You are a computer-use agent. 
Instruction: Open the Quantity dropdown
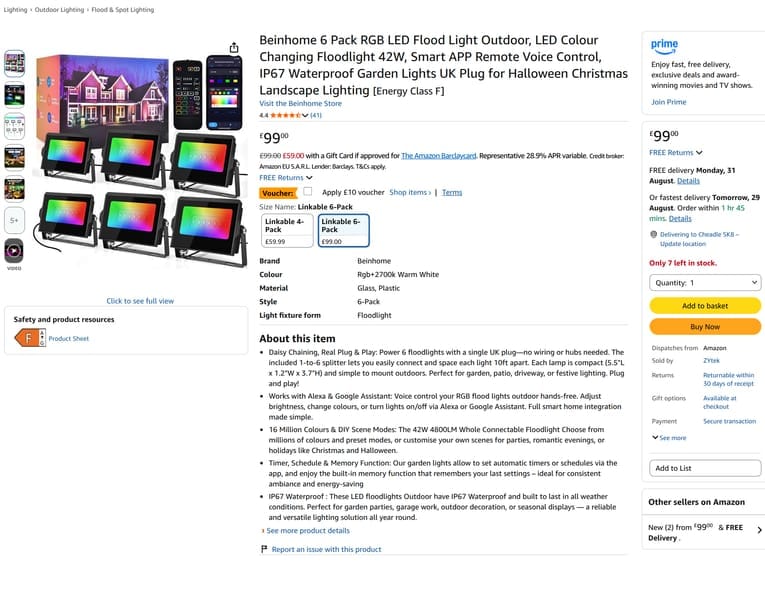coord(705,282)
